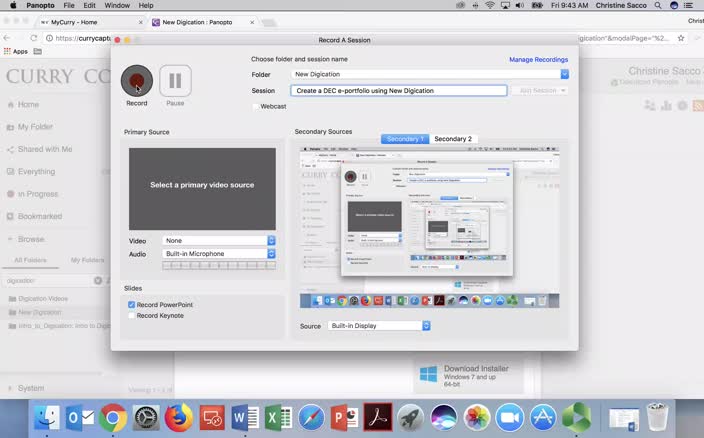
Task: Launch Firefox from the Dock
Action: [x=179, y=417]
